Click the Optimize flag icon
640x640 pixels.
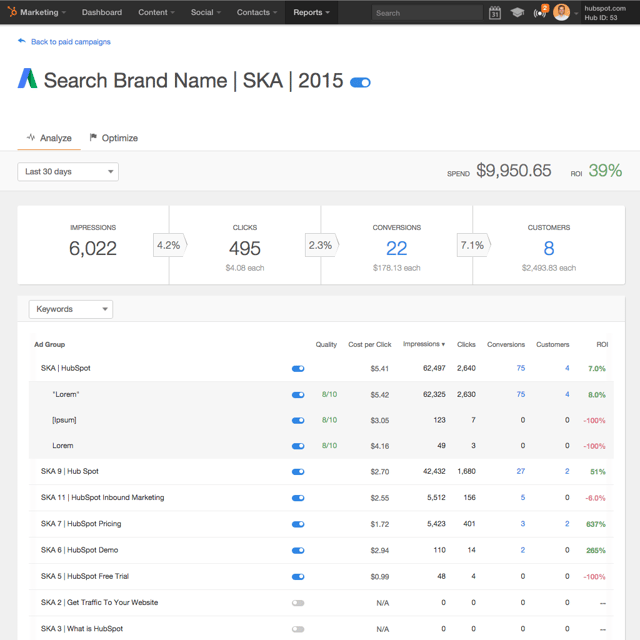(x=93, y=138)
